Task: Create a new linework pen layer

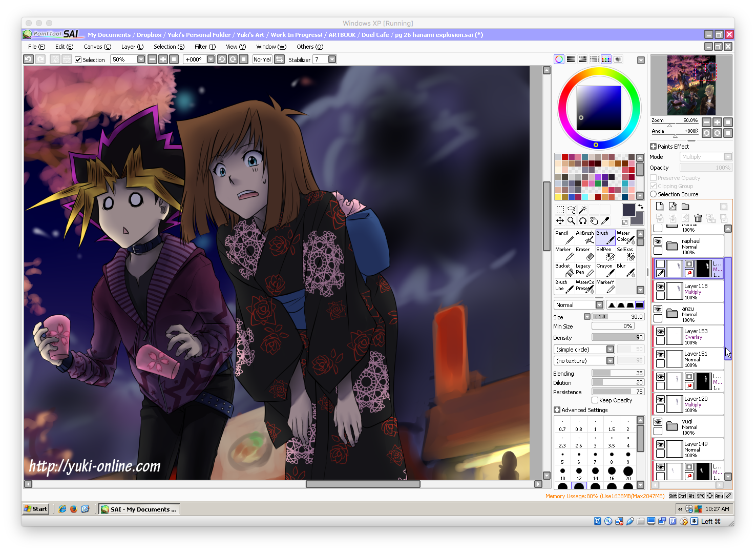Action: 673,207
